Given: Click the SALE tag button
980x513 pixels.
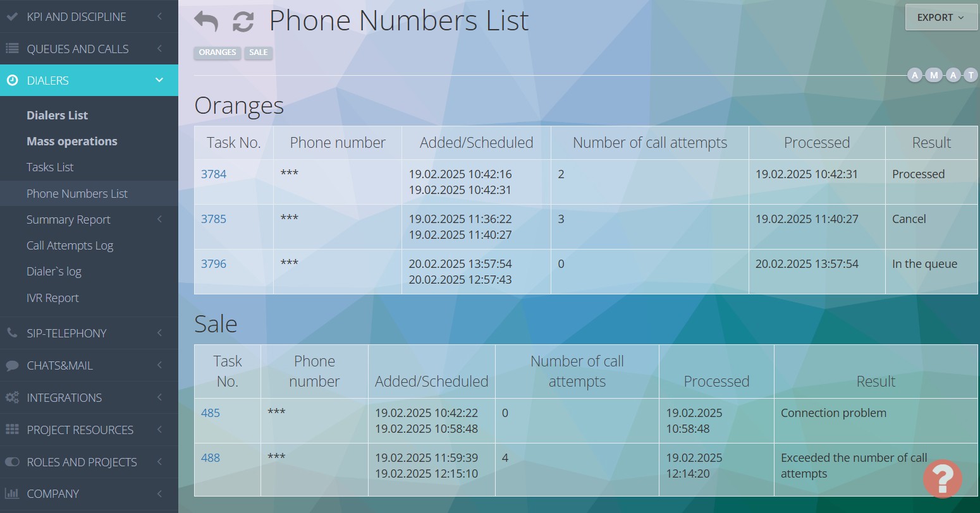Looking at the screenshot, I should 258,52.
